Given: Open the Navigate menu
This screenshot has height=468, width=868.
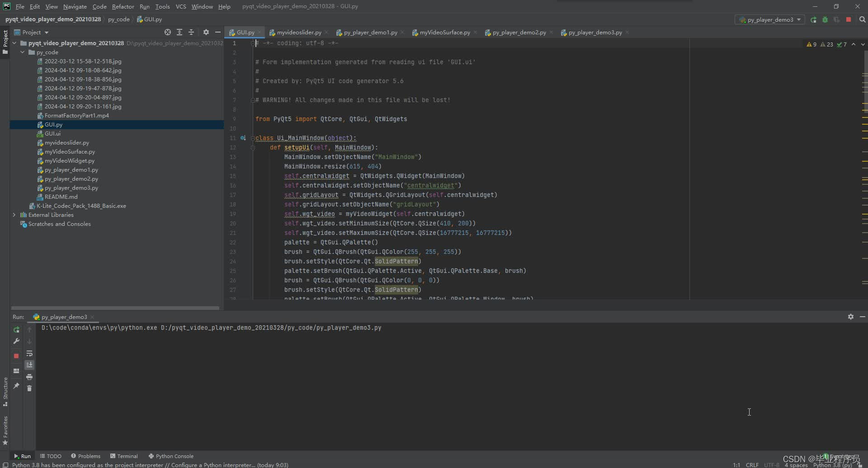Looking at the screenshot, I should tap(75, 6).
